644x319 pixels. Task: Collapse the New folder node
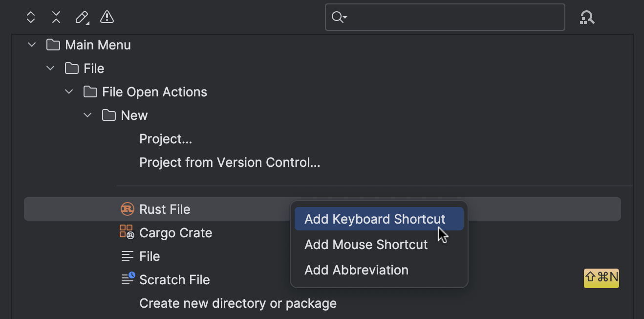pos(87,115)
